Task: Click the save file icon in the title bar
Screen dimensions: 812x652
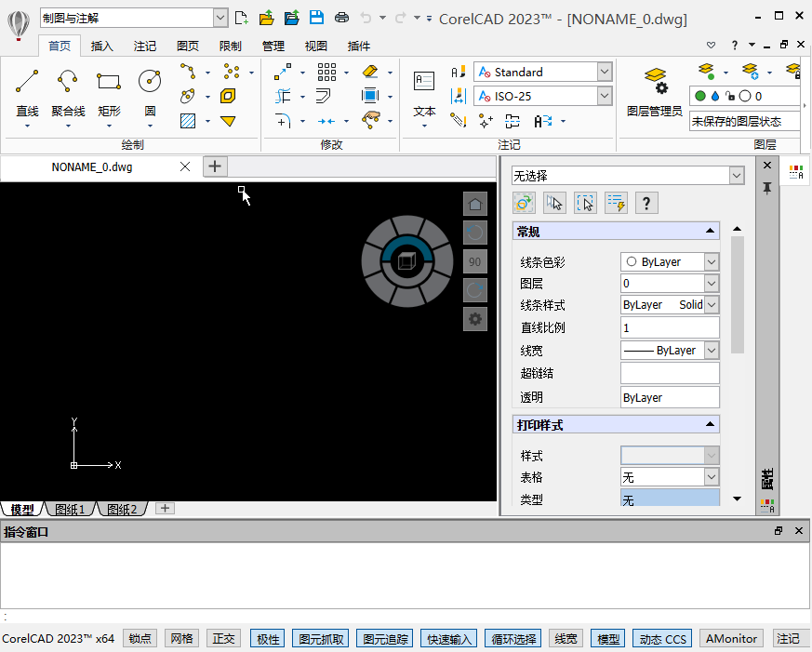Action: tap(316, 18)
